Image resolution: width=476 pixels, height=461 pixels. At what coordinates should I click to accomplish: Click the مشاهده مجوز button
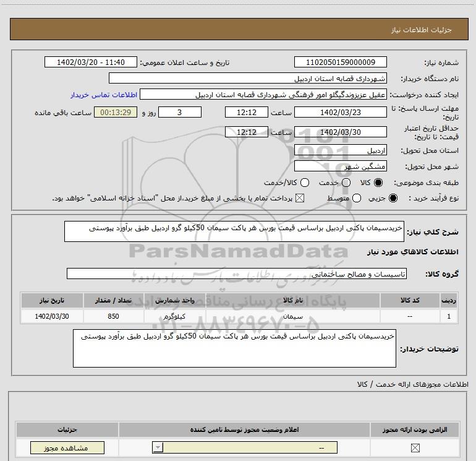coord(67,448)
